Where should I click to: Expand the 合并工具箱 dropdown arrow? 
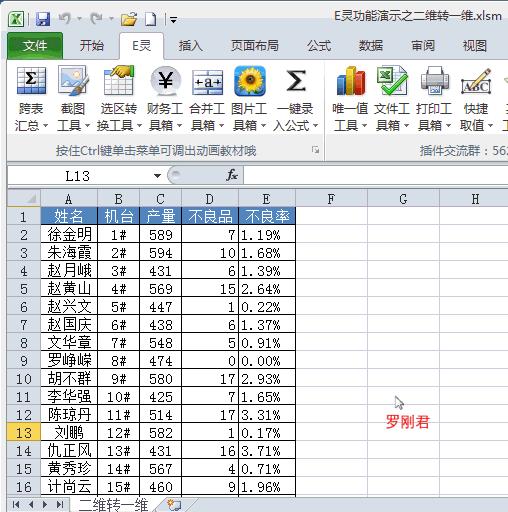coord(221,126)
